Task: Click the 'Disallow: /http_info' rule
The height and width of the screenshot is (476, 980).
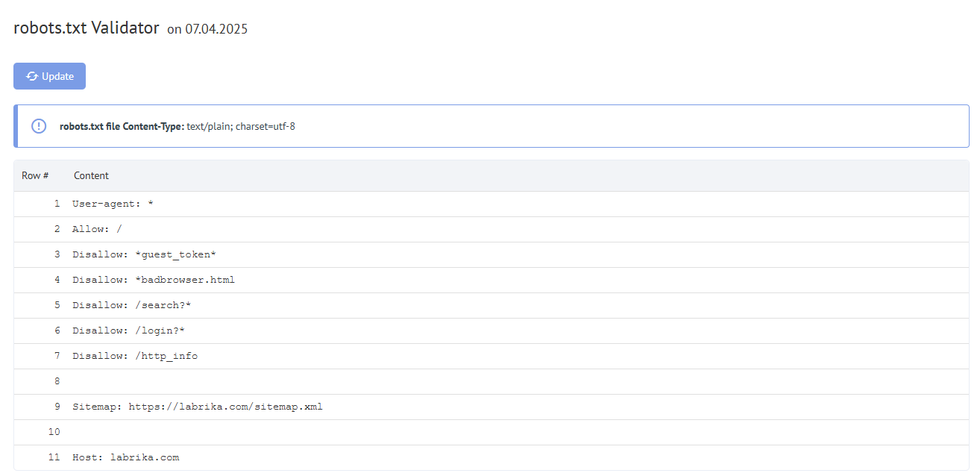Action: pos(135,356)
